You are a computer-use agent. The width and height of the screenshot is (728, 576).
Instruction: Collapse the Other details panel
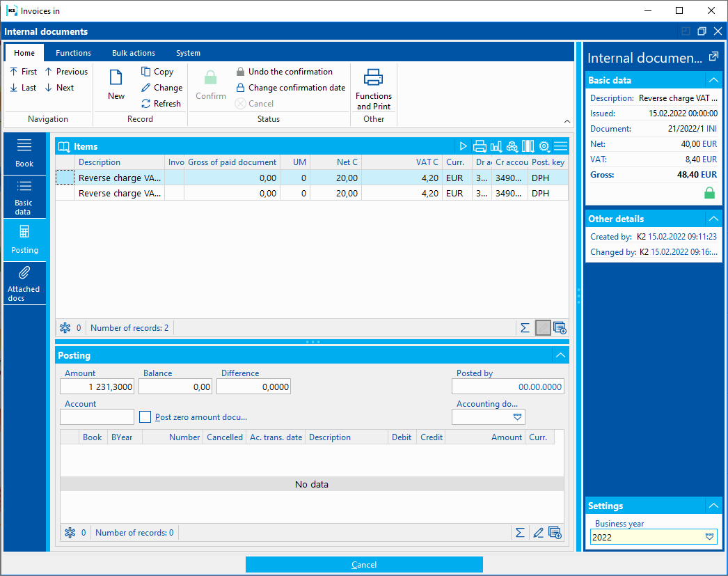pyautogui.click(x=713, y=219)
